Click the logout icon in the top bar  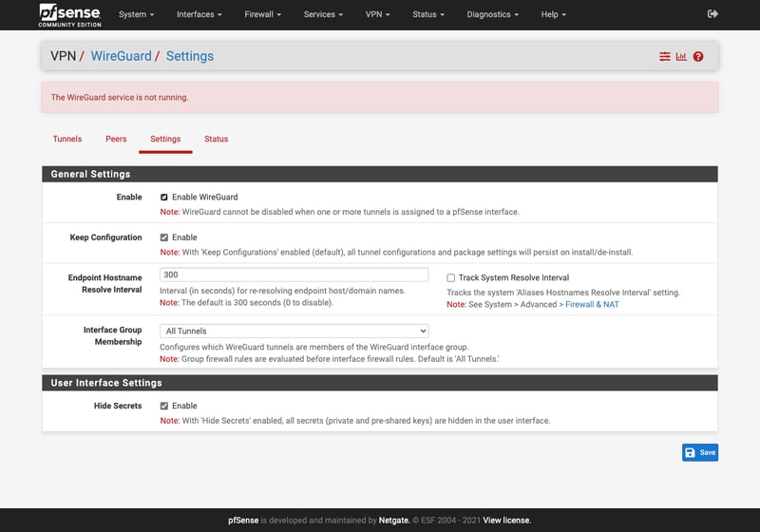pyautogui.click(x=713, y=14)
